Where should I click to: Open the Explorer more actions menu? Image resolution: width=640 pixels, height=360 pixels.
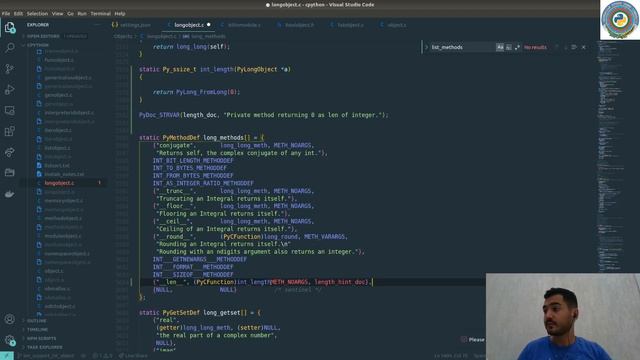point(97,25)
